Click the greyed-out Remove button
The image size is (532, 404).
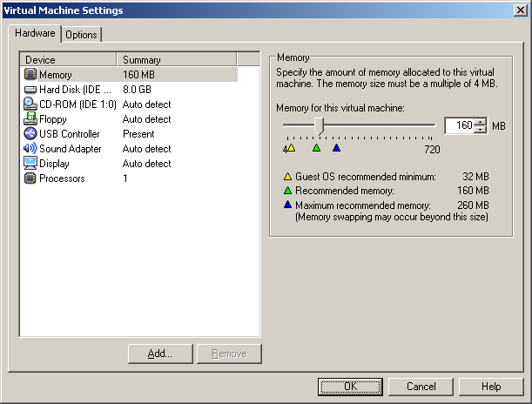[229, 353]
